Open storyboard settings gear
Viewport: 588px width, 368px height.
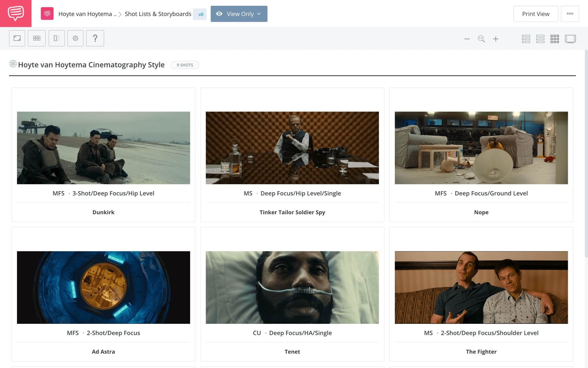75,38
